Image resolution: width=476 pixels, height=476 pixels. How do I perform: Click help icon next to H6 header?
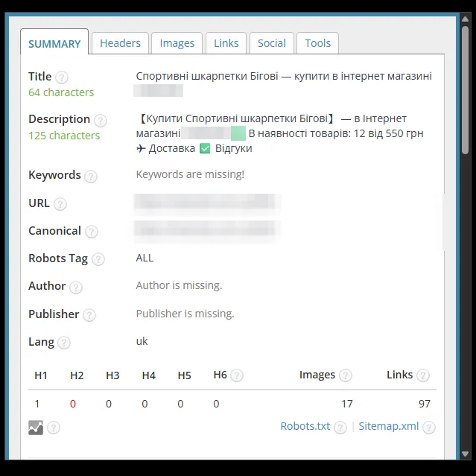[237, 375]
